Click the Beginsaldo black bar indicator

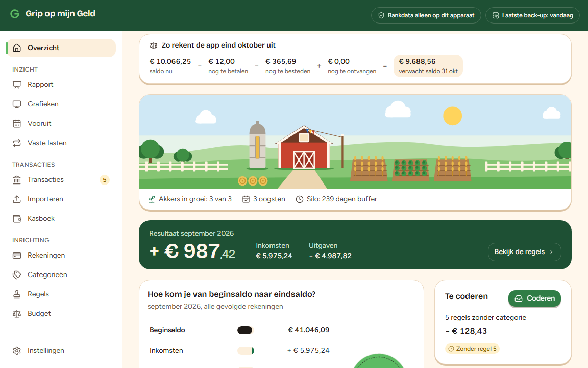tap(245, 330)
